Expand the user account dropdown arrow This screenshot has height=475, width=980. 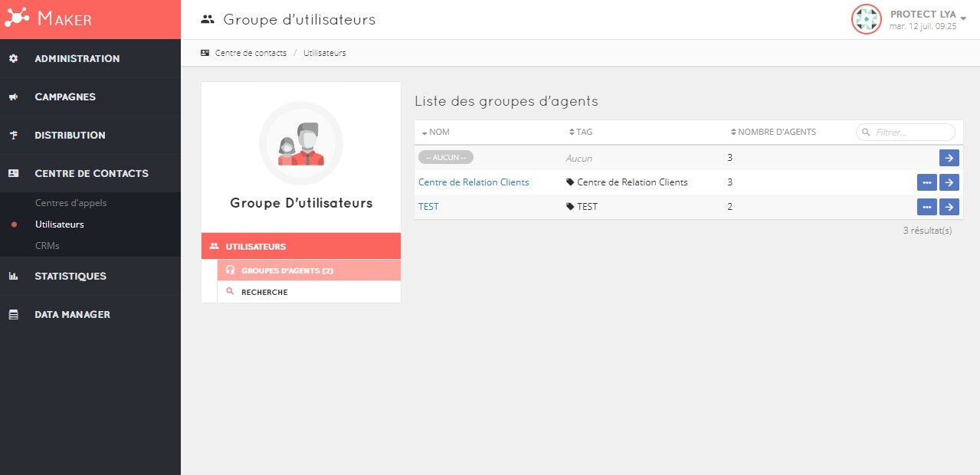point(963,19)
